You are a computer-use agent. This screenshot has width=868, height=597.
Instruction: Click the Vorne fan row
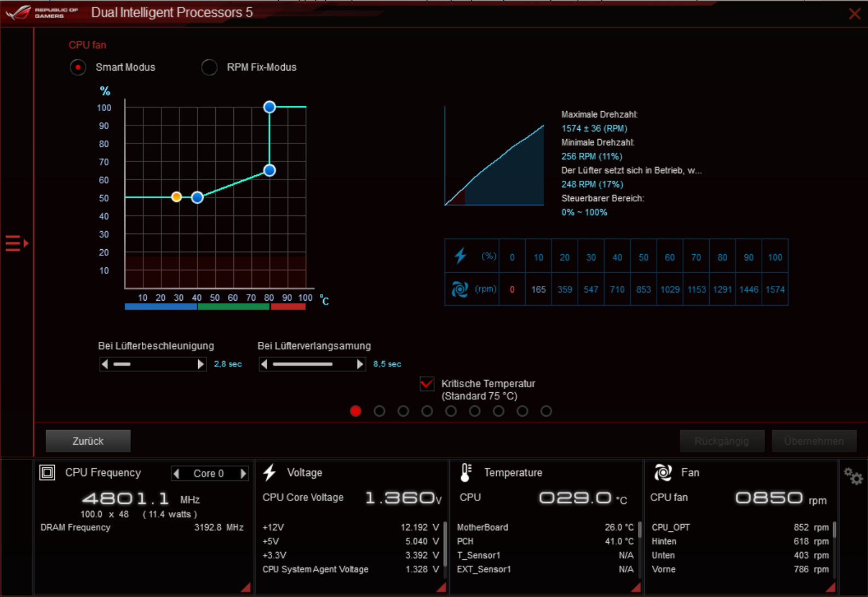(740, 569)
